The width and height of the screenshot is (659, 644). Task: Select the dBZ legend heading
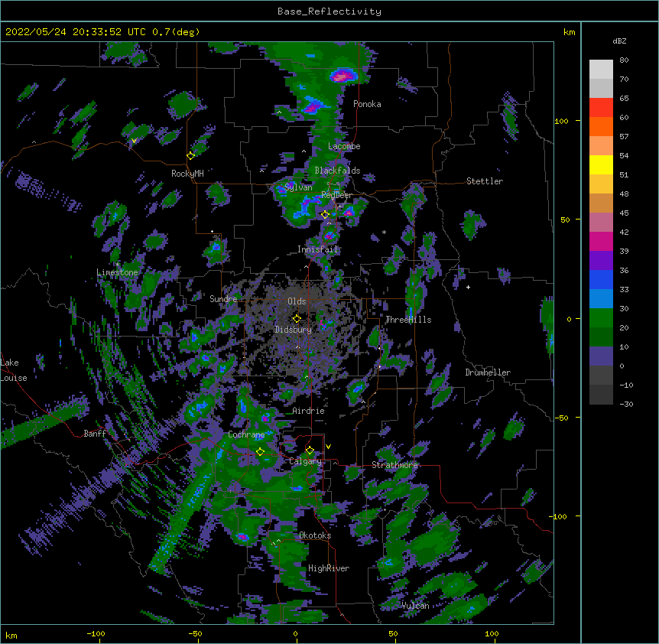(x=619, y=41)
